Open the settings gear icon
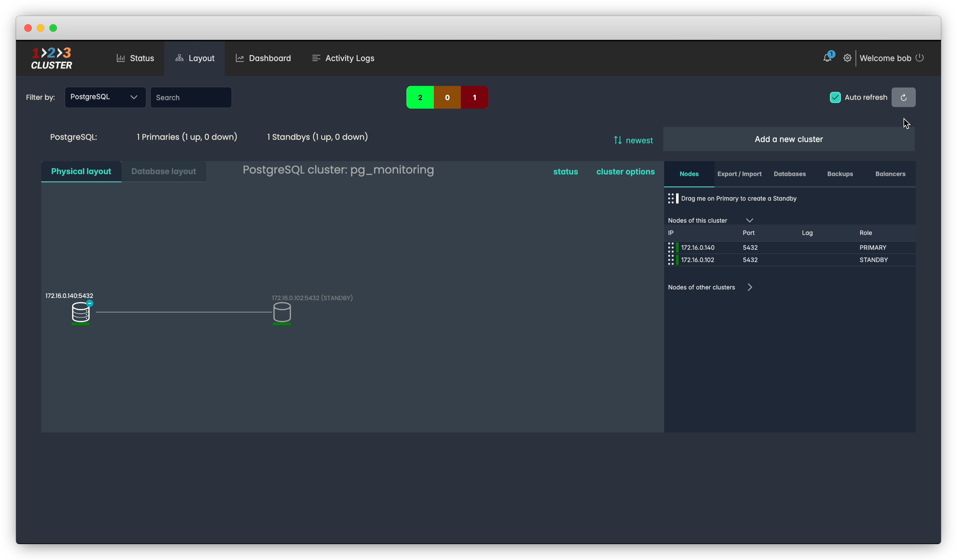The height and width of the screenshot is (560, 957). [847, 58]
